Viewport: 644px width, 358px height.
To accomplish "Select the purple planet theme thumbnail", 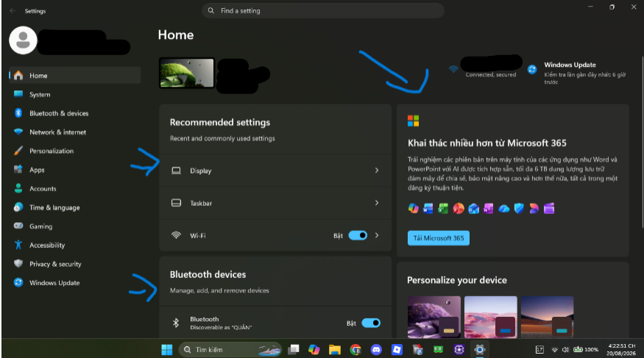I will pos(434,317).
